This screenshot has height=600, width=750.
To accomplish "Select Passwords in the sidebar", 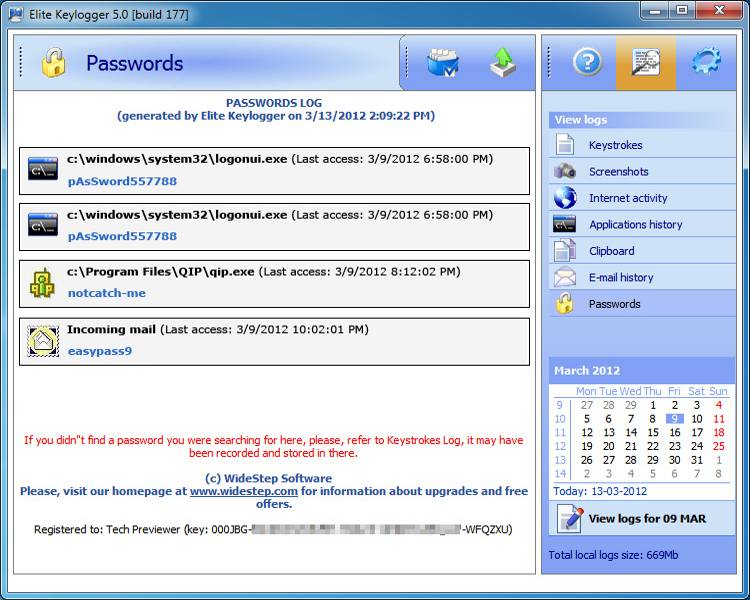I will (x=614, y=304).
